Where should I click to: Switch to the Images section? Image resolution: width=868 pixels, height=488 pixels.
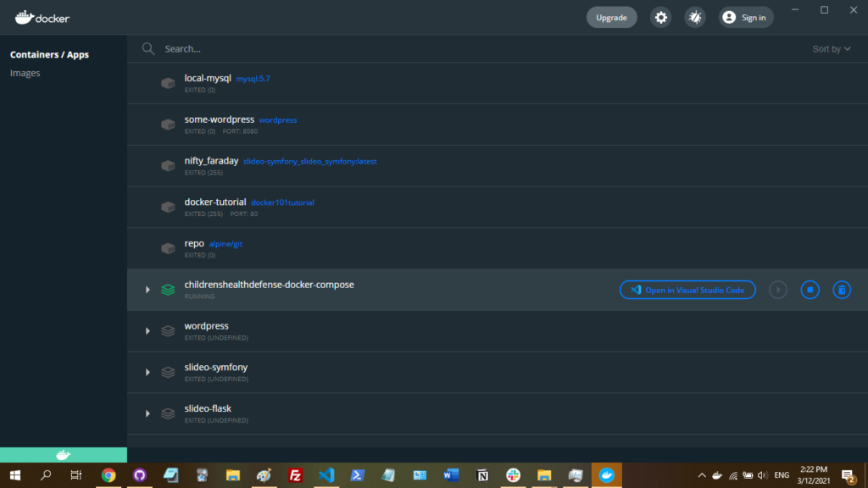[25, 74]
